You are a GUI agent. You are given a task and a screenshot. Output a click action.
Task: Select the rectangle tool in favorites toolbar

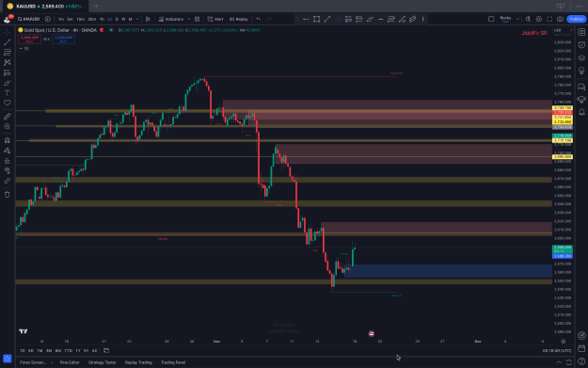pyautogui.click(x=316, y=19)
